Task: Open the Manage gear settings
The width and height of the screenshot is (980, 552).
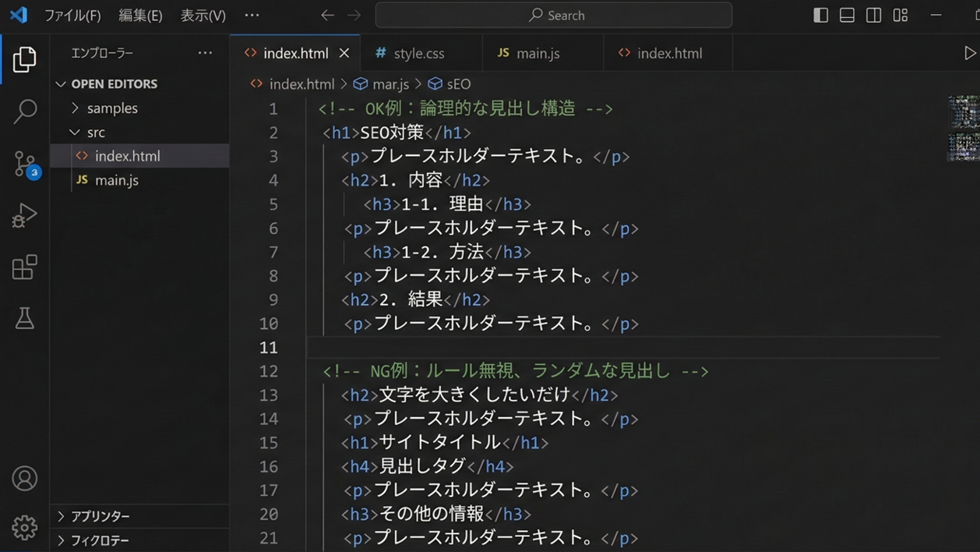Action: 24,528
